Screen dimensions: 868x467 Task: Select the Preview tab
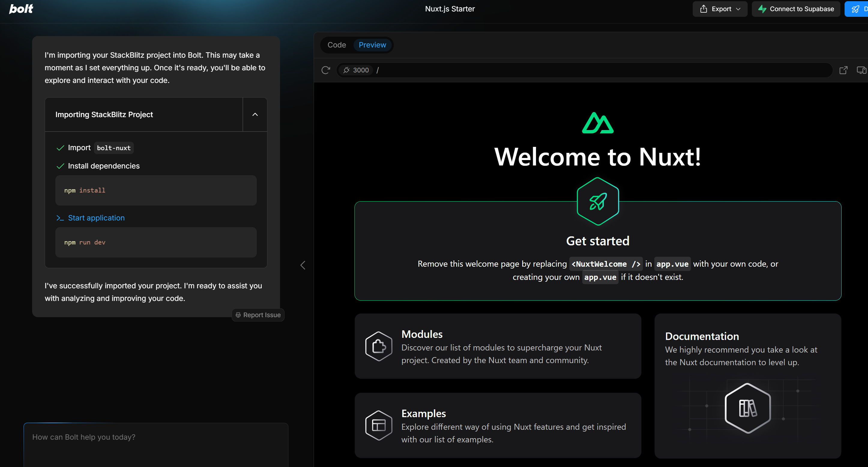pyautogui.click(x=372, y=45)
